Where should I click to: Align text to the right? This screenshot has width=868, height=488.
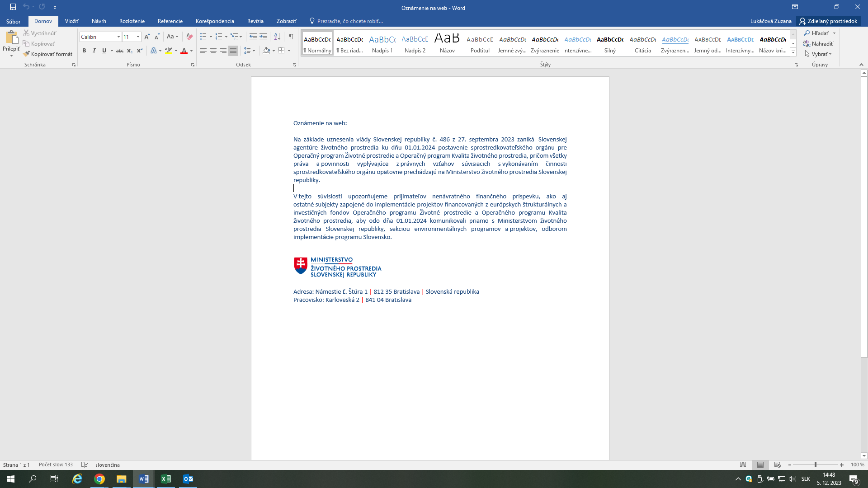223,51
